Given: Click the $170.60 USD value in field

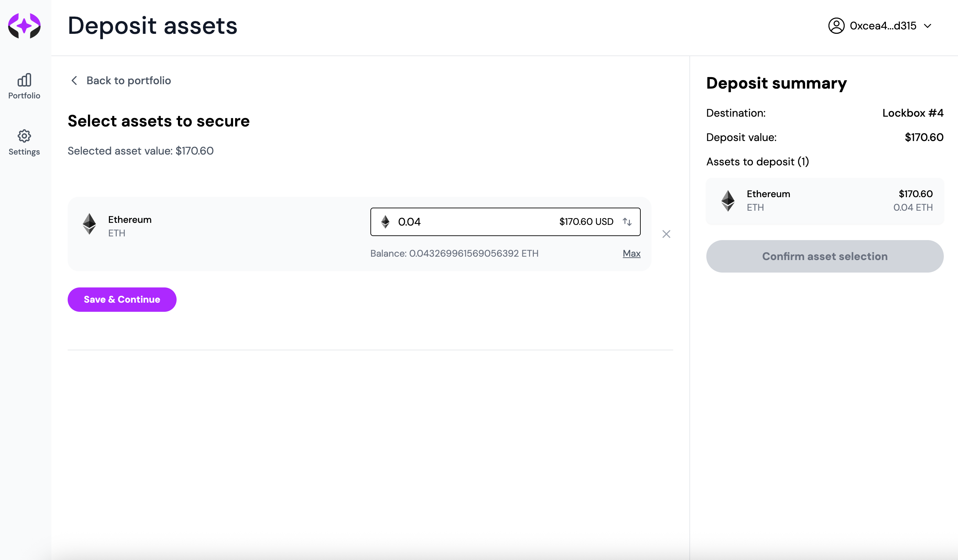Looking at the screenshot, I should tap(586, 221).
